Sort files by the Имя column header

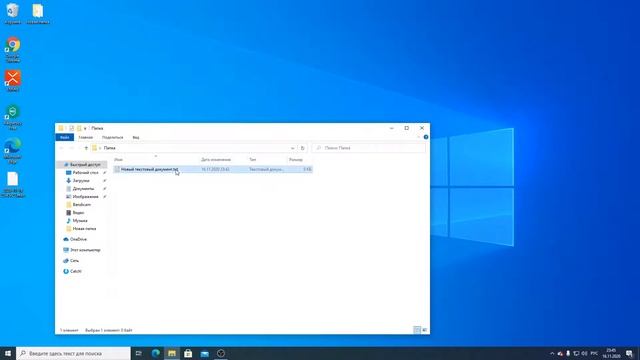[x=118, y=160]
